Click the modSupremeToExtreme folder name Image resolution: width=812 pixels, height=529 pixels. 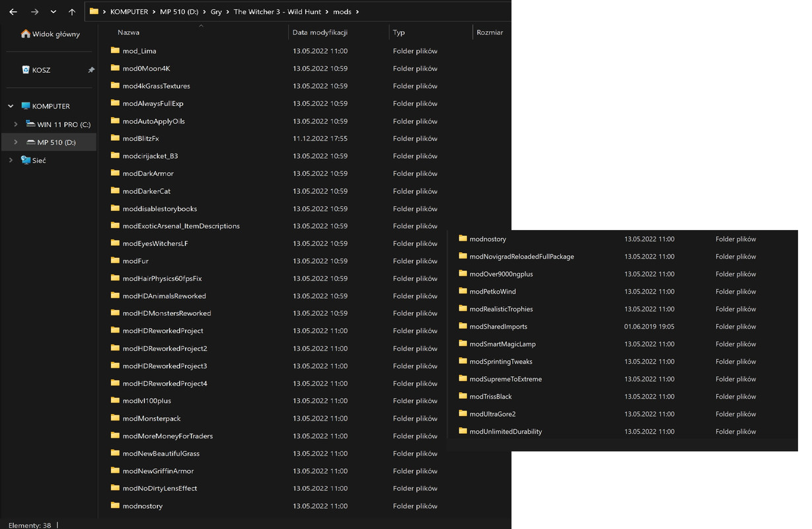[505, 379]
